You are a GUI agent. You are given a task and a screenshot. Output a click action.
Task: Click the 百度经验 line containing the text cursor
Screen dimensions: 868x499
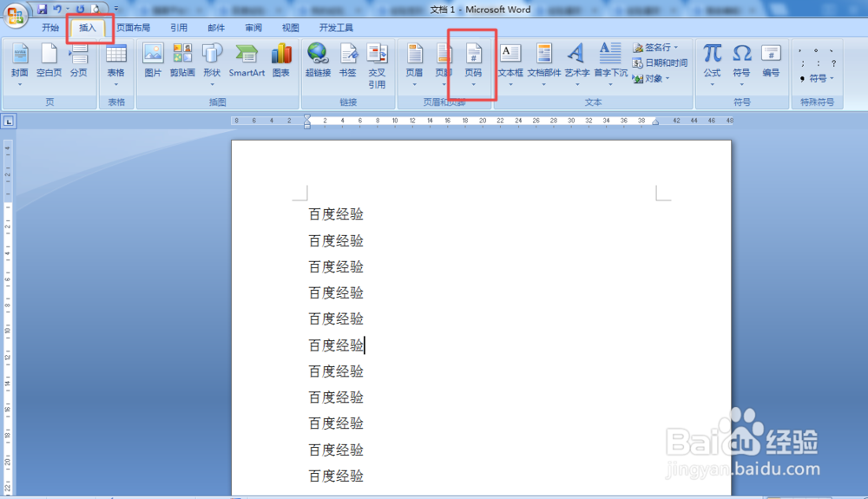point(336,345)
